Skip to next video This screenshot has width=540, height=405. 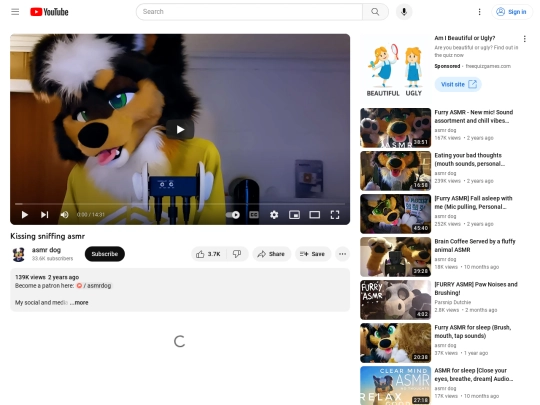point(44,215)
